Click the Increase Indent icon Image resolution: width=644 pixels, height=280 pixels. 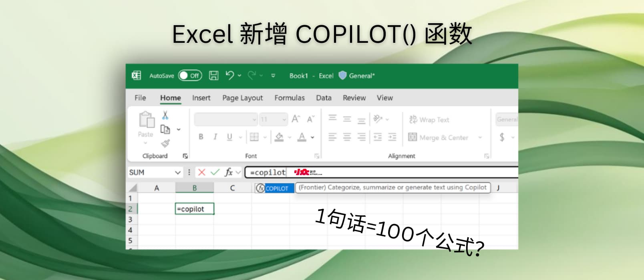click(x=392, y=137)
